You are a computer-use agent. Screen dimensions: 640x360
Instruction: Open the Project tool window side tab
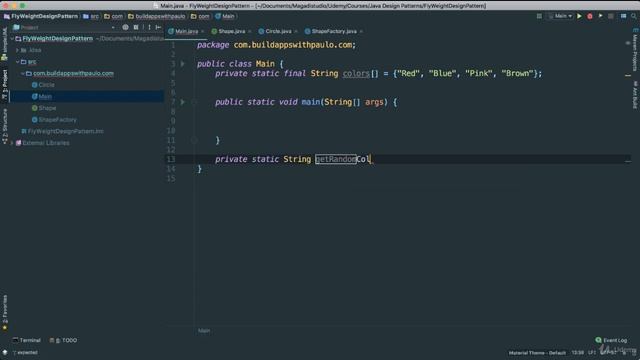[x=5, y=84]
